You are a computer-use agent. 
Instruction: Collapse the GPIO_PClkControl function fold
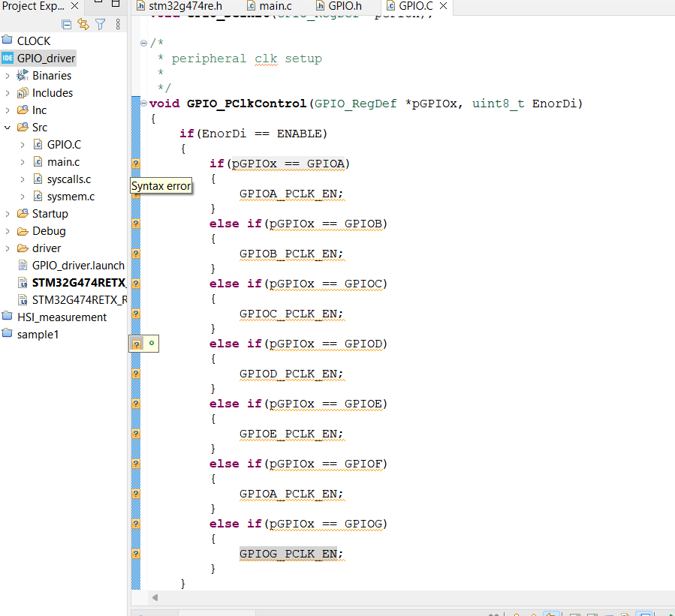click(143, 103)
